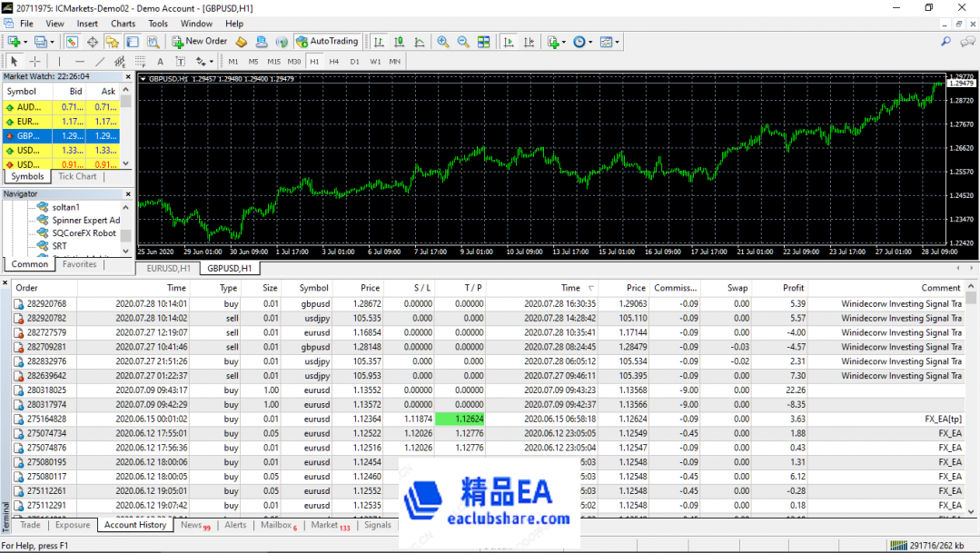Expand the Templates dropdown arrow
Screen dimensions: 980x553
pyautogui.click(x=617, y=42)
